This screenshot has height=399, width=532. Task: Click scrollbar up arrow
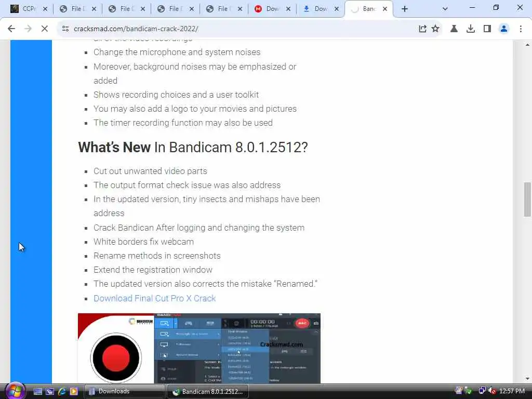click(x=527, y=45)
